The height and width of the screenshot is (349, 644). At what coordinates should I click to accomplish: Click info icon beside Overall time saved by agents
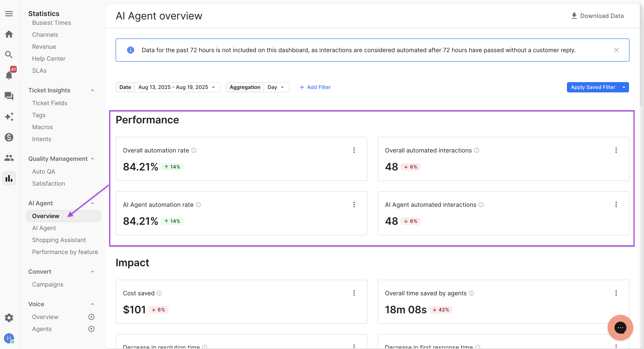click(x=471, y=293)
